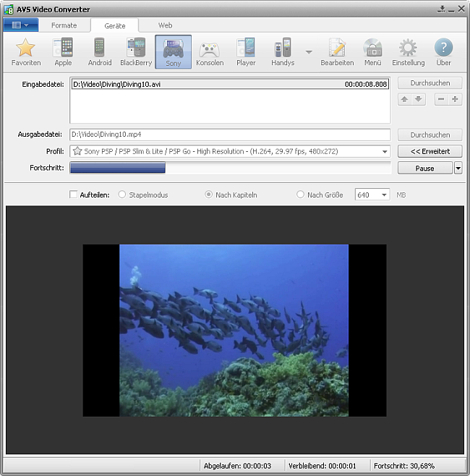Expand the Profil dropdown list

(385, 152)
